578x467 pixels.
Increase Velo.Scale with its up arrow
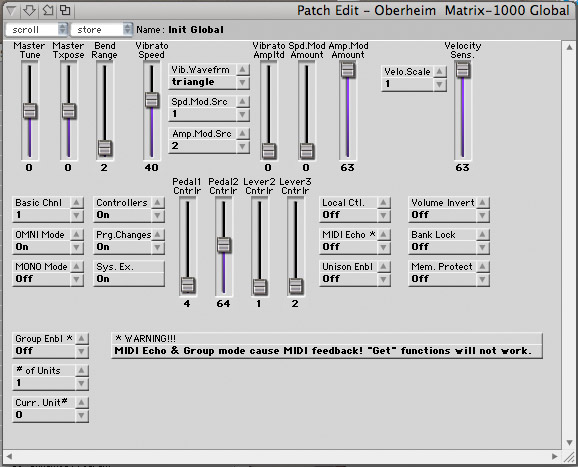tap(439, 71)
